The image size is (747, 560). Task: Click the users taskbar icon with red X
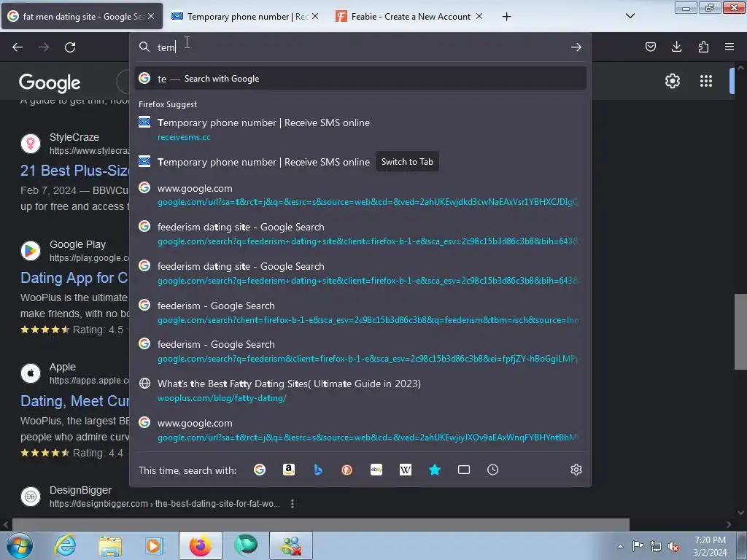click(291, 545)
